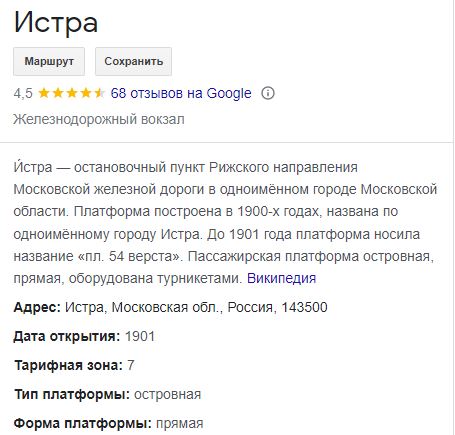Open the Википедия source link
455x435 pixels.
coord(281,278)
